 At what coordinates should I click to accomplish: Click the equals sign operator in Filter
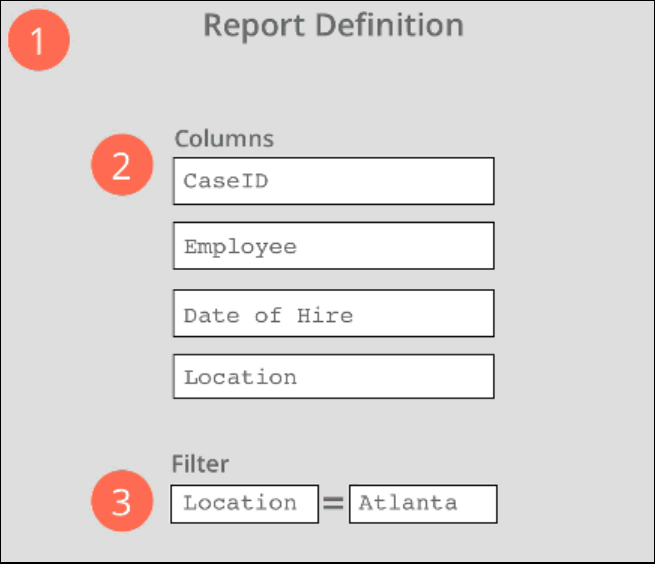pos(333,504)
